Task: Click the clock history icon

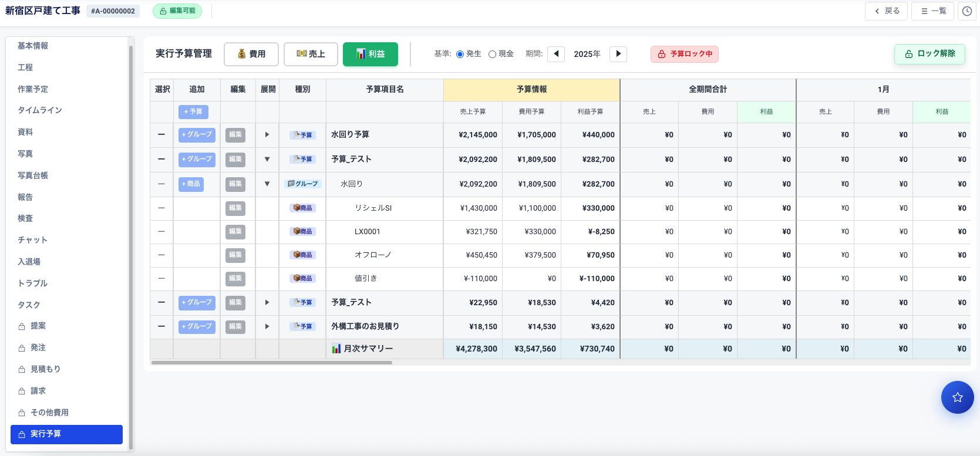Action: 966,11
